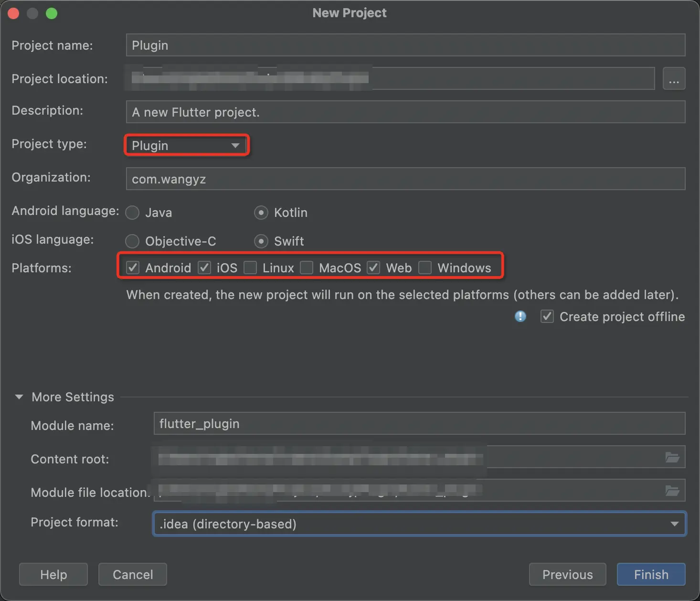Go back with the Previous button
The height and width of the screenshot is (601, 700).
coord(567,574)
